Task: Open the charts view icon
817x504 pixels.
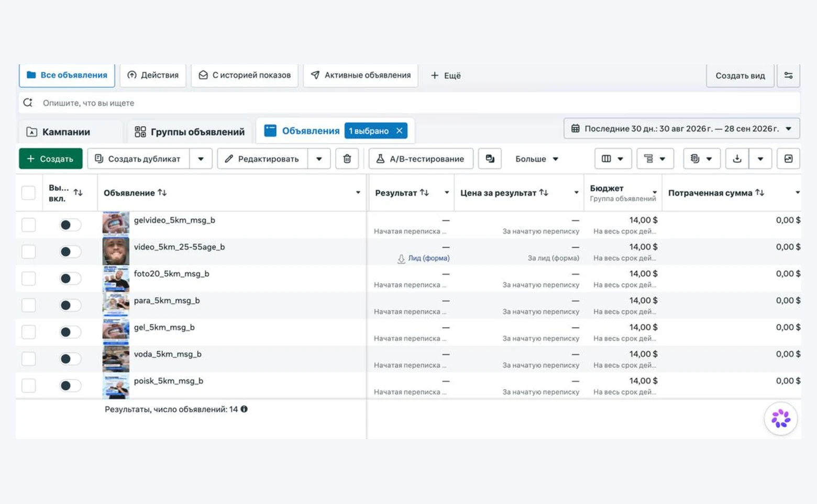Action: coord(788,159)
